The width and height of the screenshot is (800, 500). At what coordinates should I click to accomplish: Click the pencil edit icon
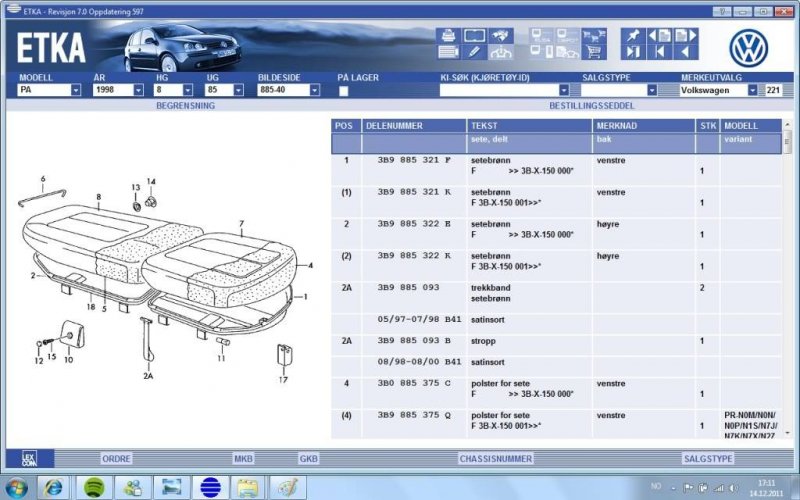(x=473, y=52)
